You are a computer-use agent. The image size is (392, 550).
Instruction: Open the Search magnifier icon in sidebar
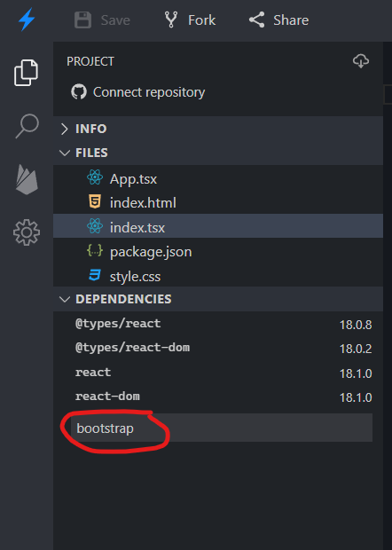(x=27, y=126)
